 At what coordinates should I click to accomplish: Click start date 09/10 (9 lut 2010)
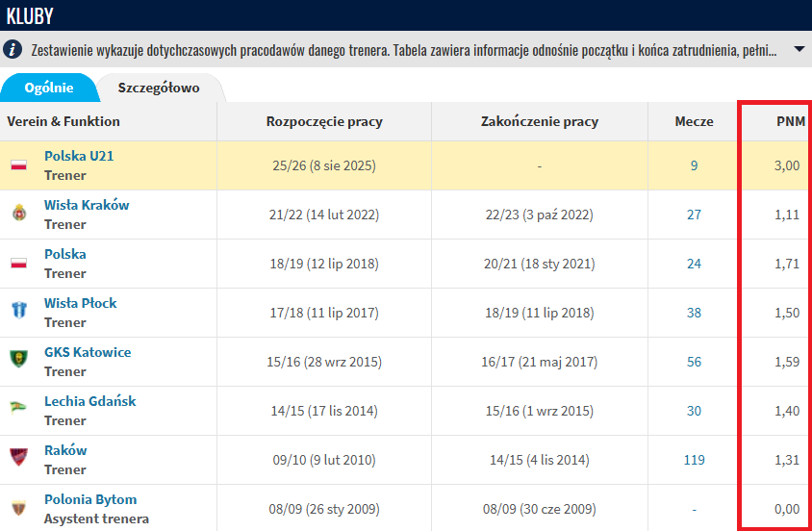324,460
